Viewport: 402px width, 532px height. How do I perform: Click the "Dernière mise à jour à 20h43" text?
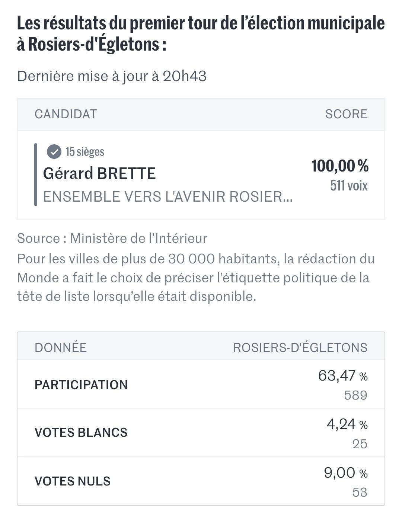112,76
